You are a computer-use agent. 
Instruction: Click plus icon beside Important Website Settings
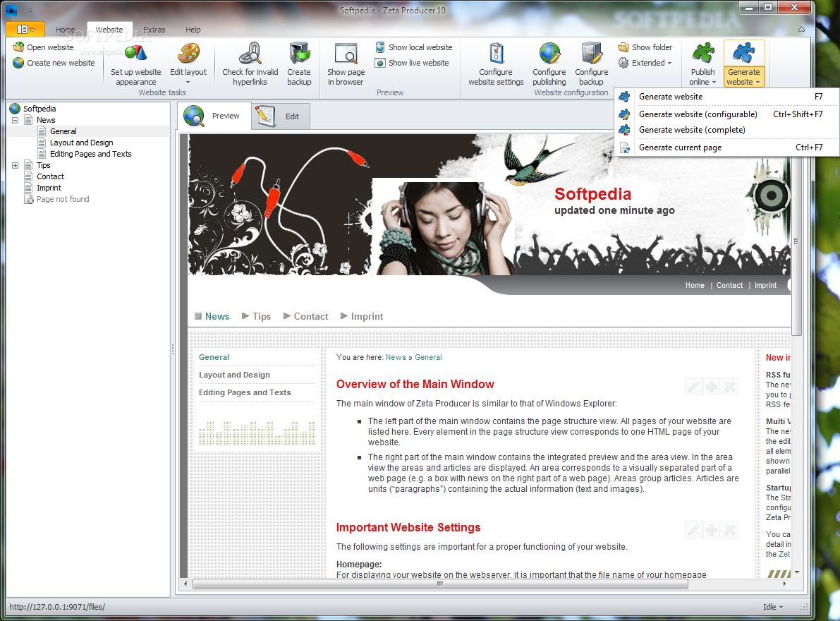712,530
